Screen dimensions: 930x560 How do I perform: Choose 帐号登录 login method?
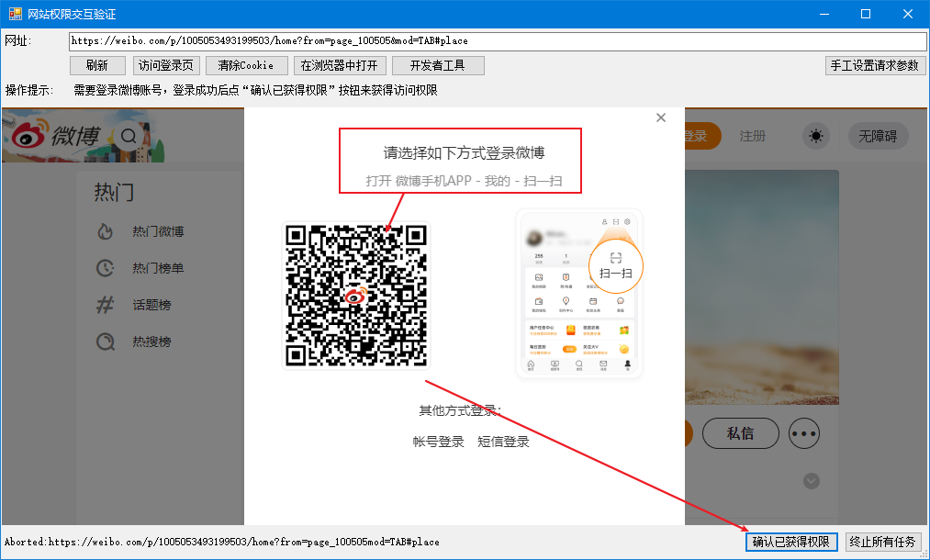[x=438, y=442]
